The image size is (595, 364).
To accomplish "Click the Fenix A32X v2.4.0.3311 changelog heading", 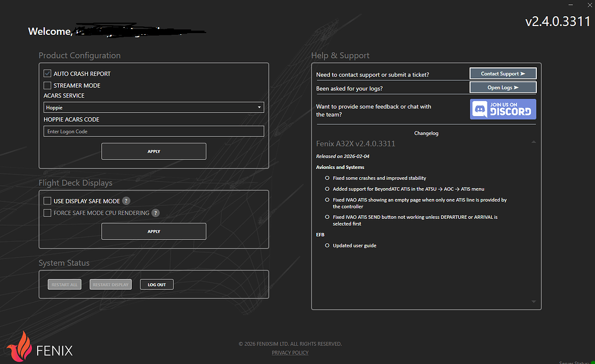I will pyautogui.click(x=356, y=144).
